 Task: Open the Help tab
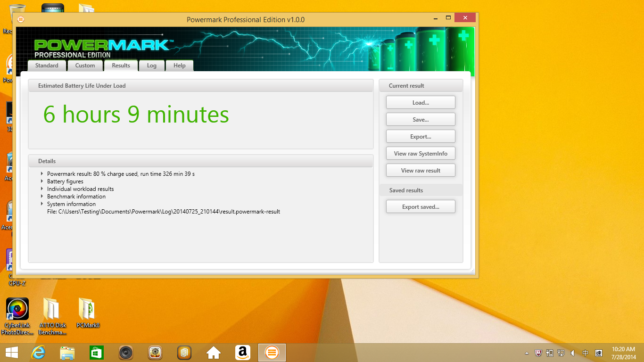click(179, 66)
